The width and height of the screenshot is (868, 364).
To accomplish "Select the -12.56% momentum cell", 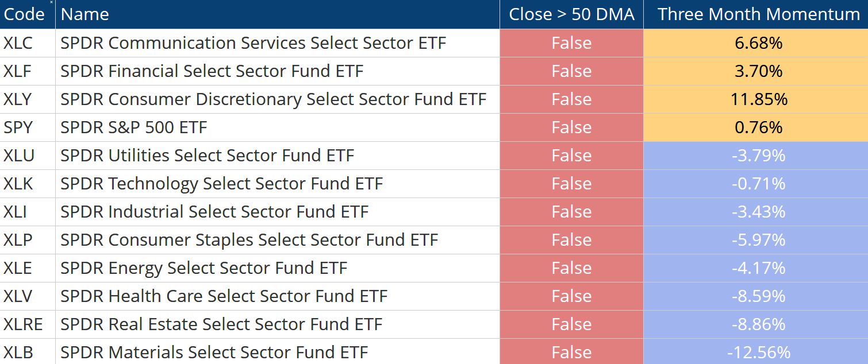I will (758, 353).
